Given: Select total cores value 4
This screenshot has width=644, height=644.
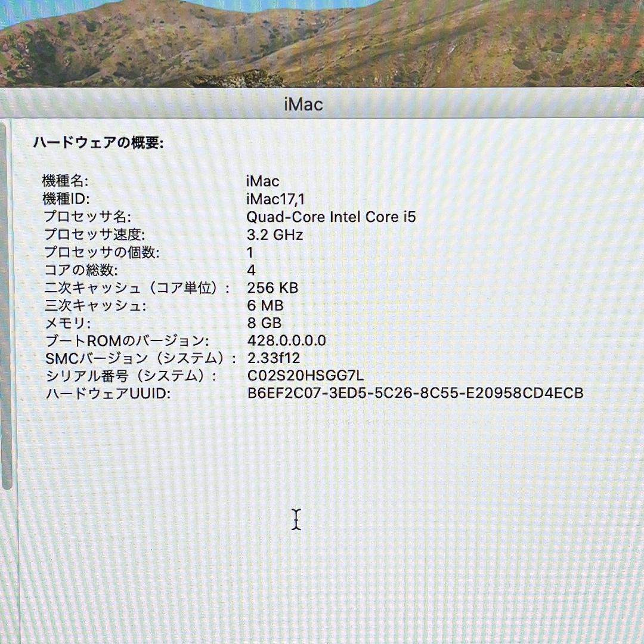Looking at the screenshot, I should pyautogui.click(x=252, y=270).
